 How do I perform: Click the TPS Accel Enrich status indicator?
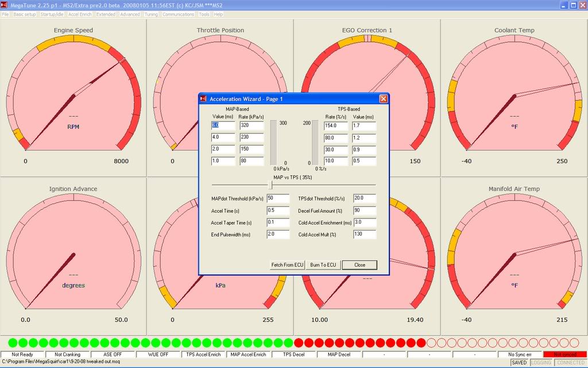(x=203, y=354)
